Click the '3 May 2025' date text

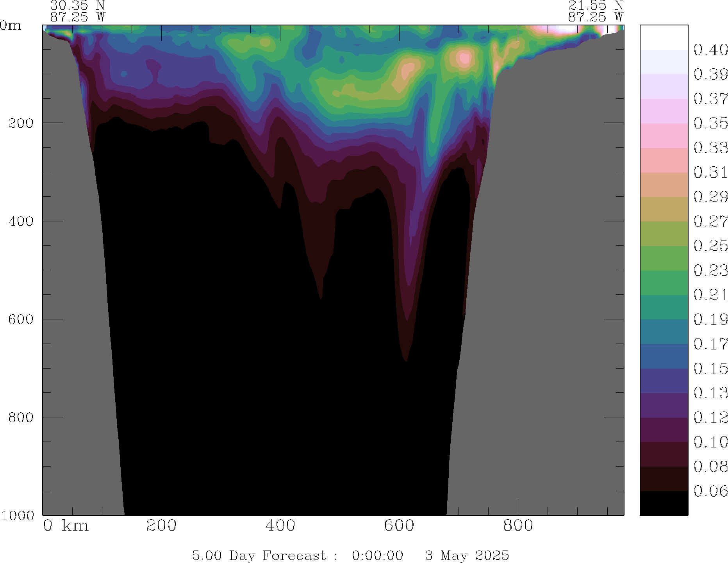pos(467,556)
